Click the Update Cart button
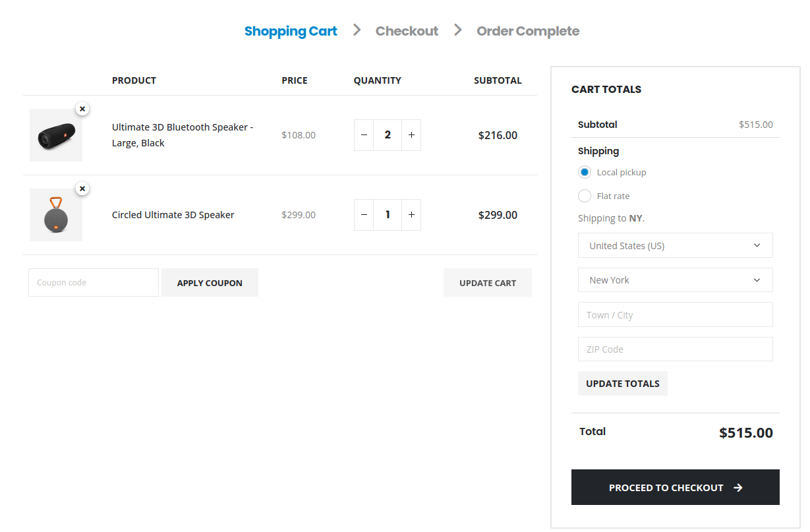The image size is (810, 532). pyautogui.click(x=487, y=283)
